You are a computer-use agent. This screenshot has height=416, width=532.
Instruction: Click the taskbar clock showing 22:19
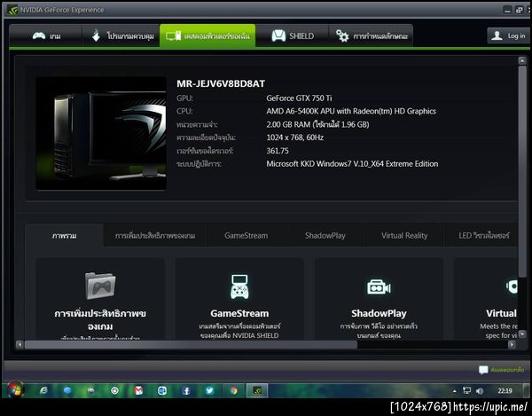click(x=505, y=391)
